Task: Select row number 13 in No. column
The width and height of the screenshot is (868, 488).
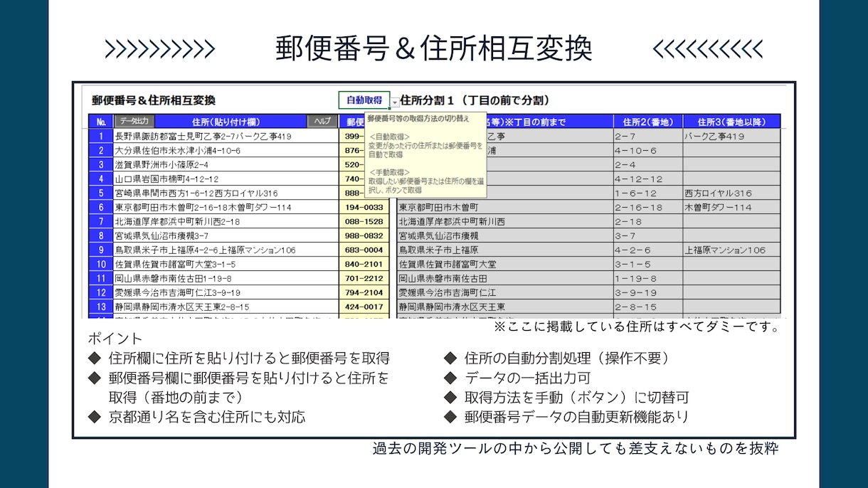Action: click(x=101, y=307)
